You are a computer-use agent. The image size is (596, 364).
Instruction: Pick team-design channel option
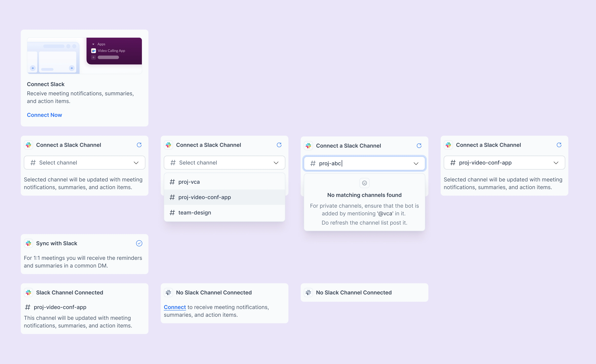(x=194, y=213)
